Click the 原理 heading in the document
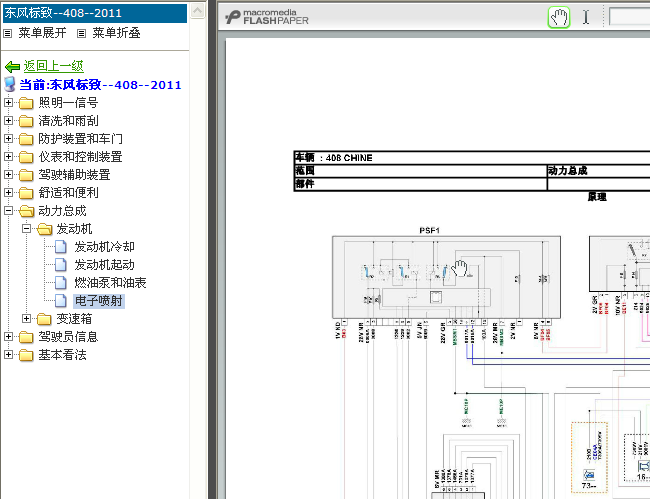This screenshot has height=499, width=650. tap(597, 197)
